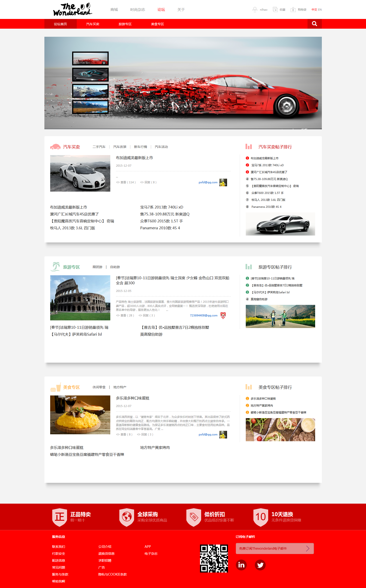This screenshot has height=588, width=366.
Task: Open the LinkedIn social icon
Action: point(241,565)
